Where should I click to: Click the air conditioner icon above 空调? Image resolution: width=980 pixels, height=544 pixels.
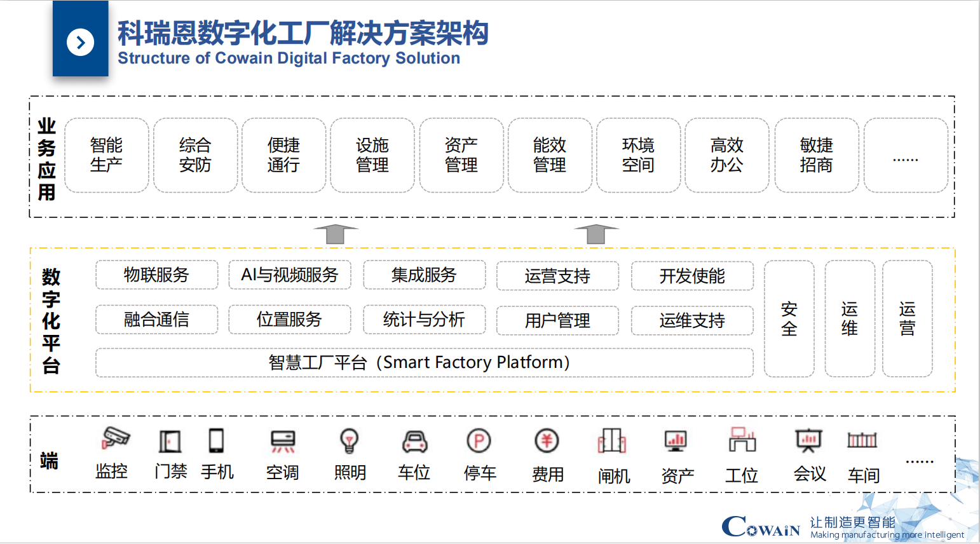[283, 440]
